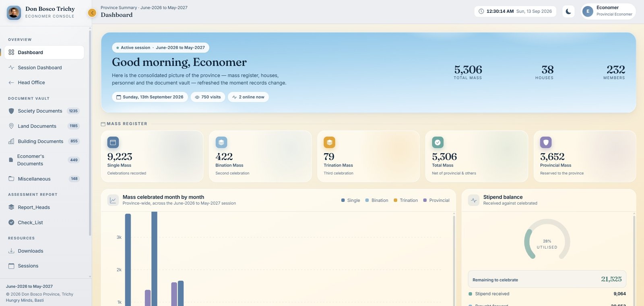
Task: Open the Economer profile avatar
Action: 588,11
